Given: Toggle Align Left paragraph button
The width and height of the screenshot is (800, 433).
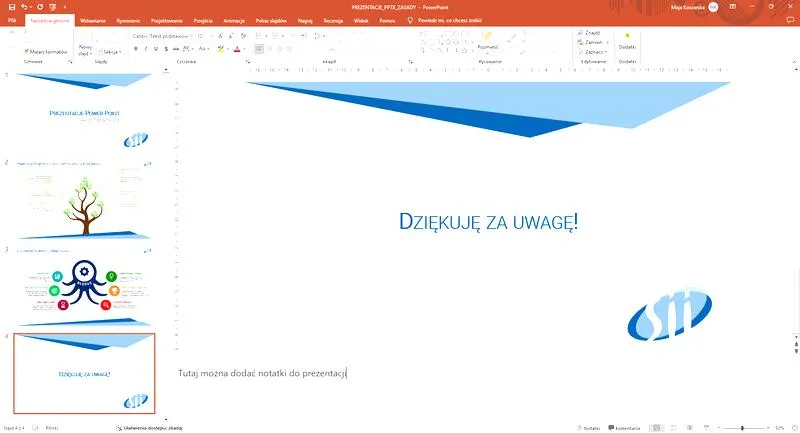Looking at the screenshot, I should [x=259, y=49].
